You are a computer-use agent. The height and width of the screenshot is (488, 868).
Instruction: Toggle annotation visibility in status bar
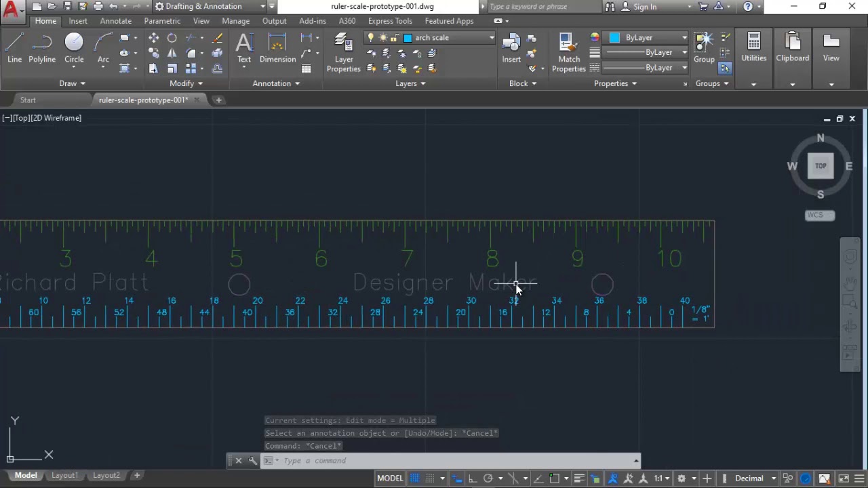click(x=612, y=479)
